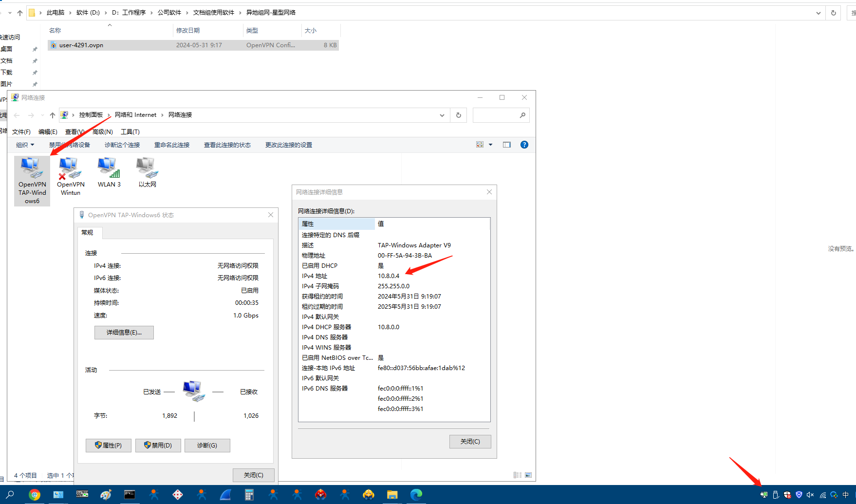
Task: Click the 详细信息(E)... button
Action: click(124, 333)
